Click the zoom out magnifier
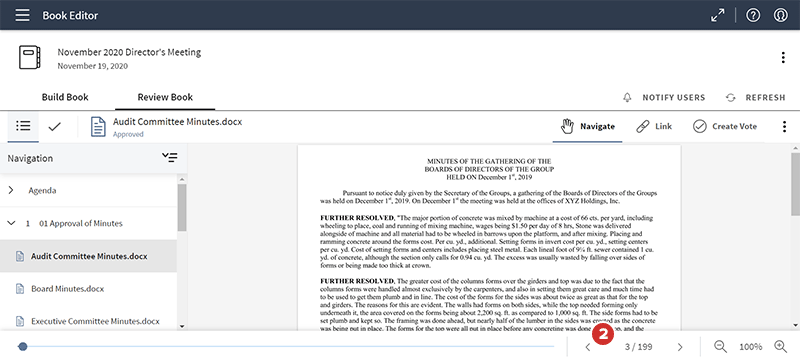This screenshot has height=362, width=800. [720, 346]
